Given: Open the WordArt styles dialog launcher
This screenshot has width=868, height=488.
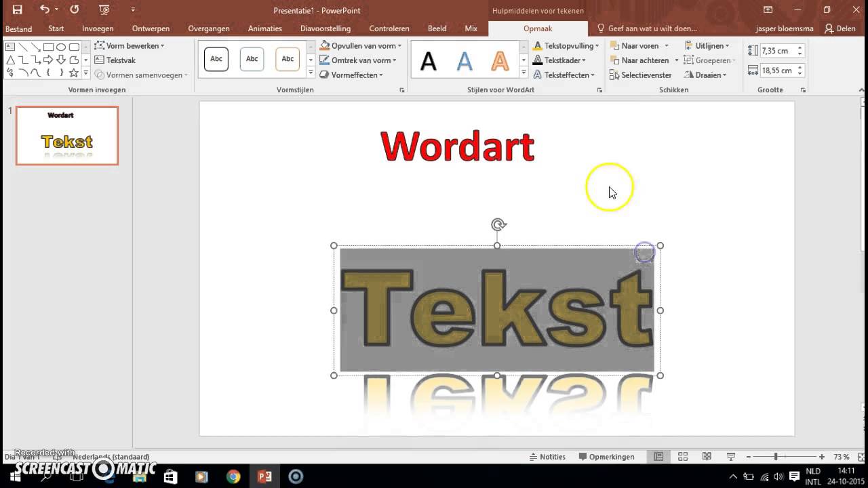Looking at the screenshot, I should click(x=599, y=90).
